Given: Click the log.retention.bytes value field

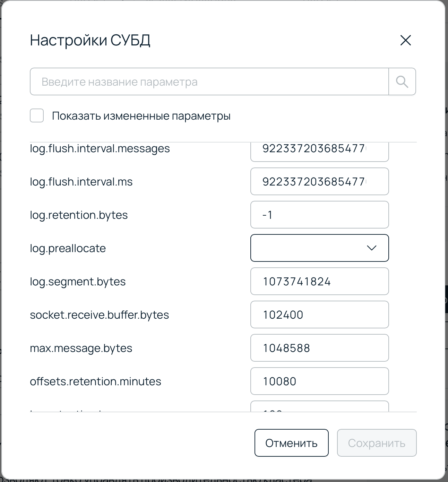Looking at the screenshot, I should [x=319, y=215].
